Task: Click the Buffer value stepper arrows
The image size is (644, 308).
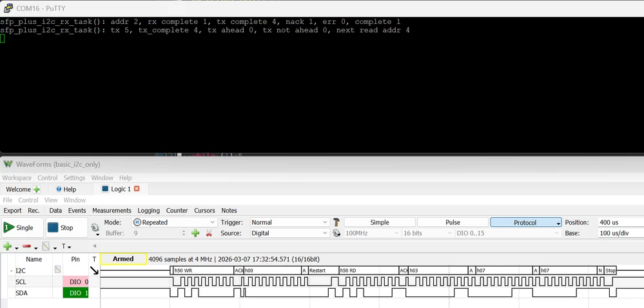Action: click(x=184, y=233)
